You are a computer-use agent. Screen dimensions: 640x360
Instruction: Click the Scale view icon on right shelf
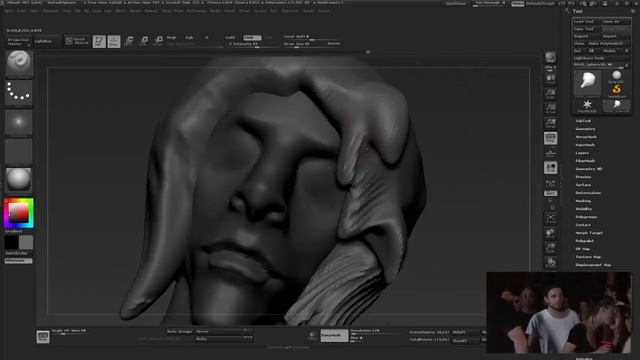[x=550, y=248]
